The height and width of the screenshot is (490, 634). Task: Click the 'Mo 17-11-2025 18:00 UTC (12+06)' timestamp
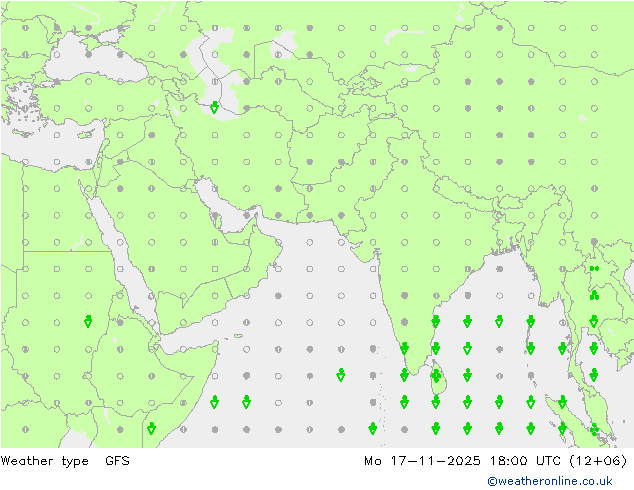tap(495, 461)
